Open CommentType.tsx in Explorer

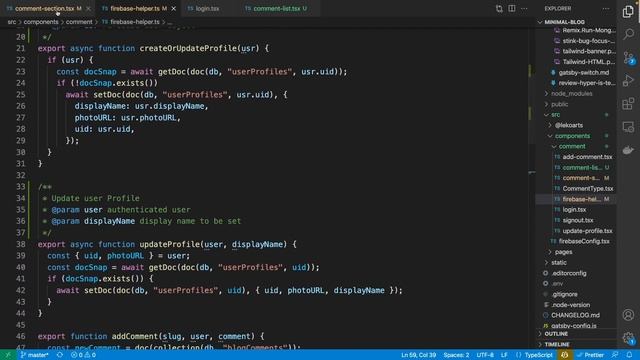[588, 189]
